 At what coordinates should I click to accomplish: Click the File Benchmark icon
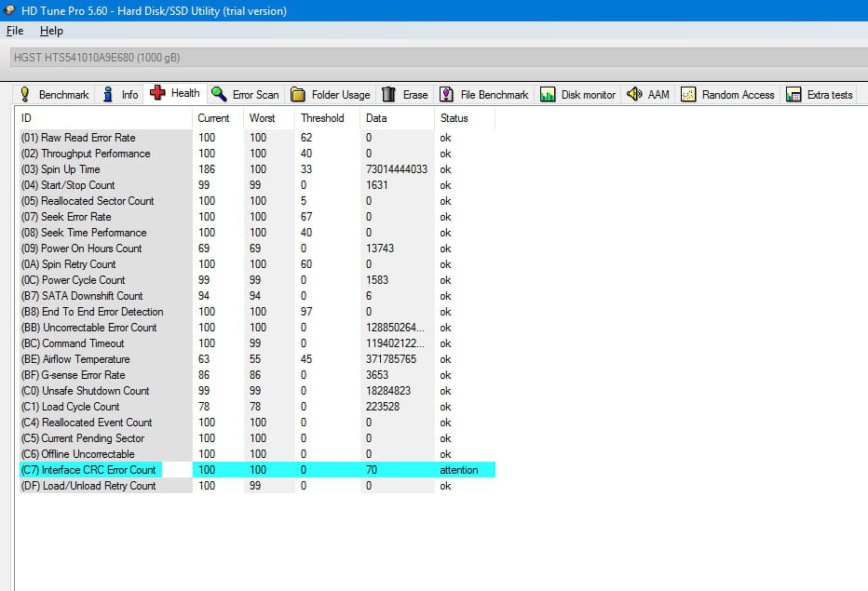click(x=447, y=94)
